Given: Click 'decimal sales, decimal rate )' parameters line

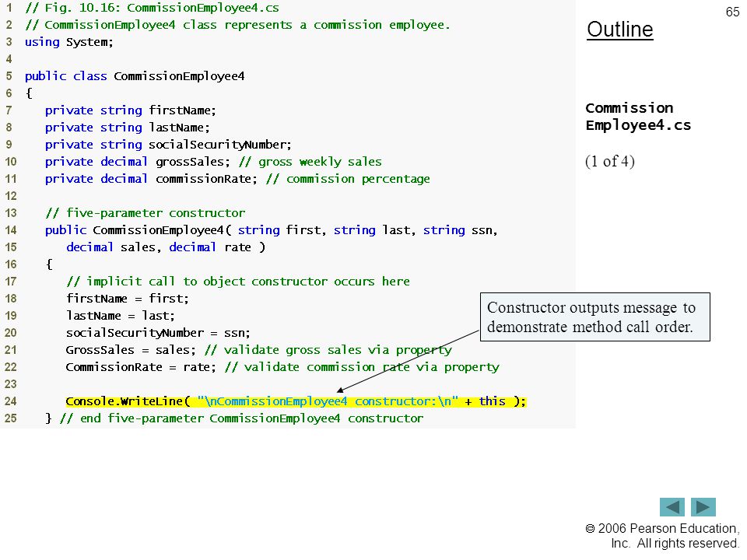Looking at the screenshot, I should click(x=166, y=247).
